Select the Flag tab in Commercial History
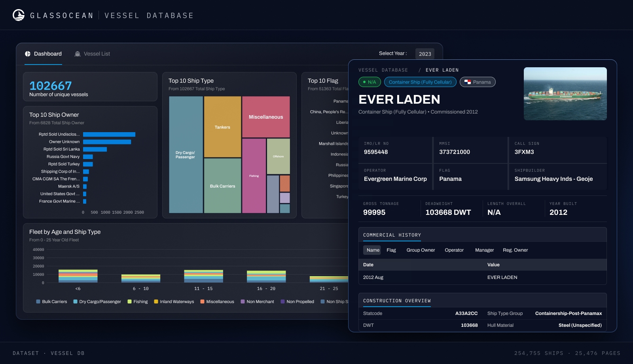 pos(391,250)
